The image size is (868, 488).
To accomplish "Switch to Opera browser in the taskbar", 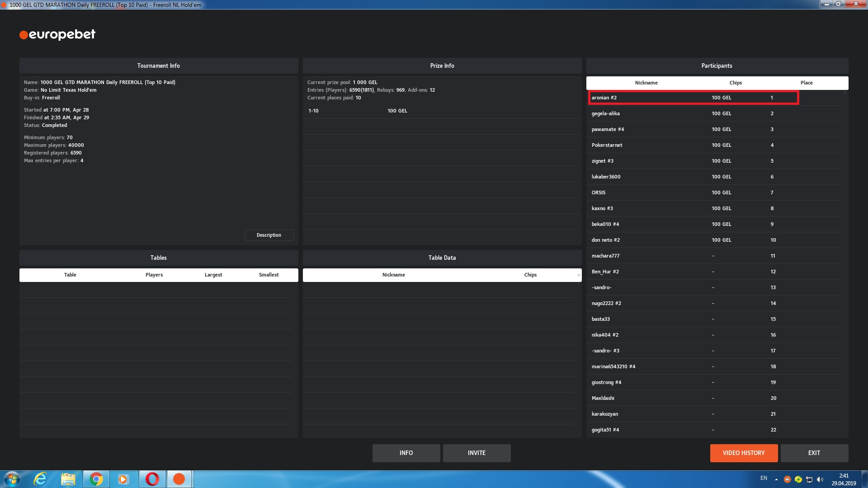I will pyautogui.click(x=152, y=479).
